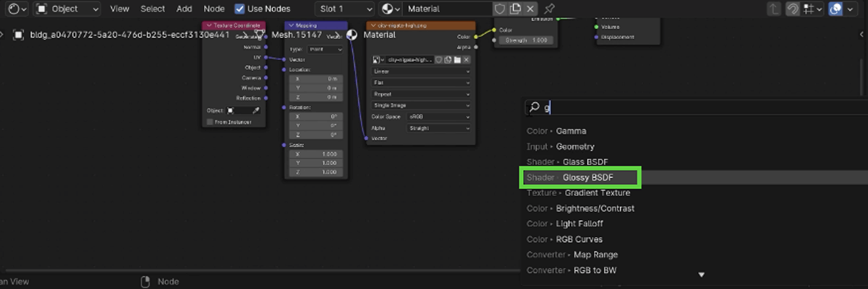
Task: Open the Color Space sRGB dropdown
Action: point(439,116)
